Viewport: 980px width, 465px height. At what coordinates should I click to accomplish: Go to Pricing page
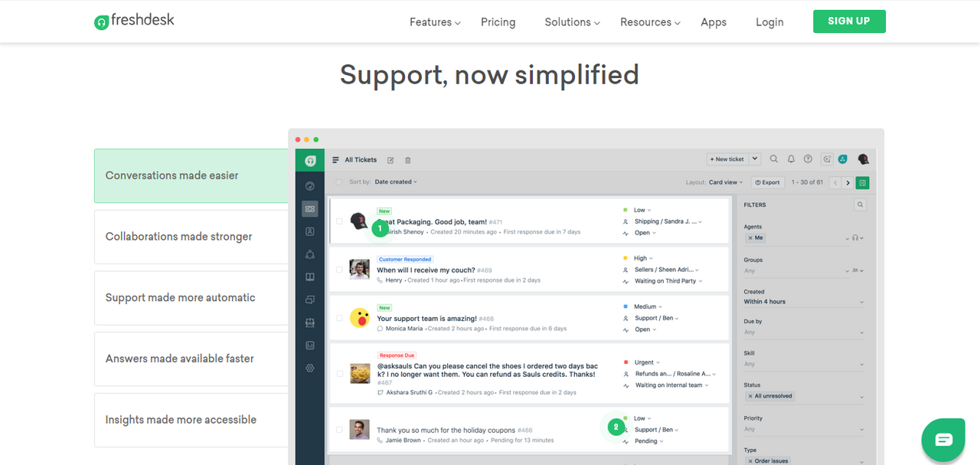498,22
